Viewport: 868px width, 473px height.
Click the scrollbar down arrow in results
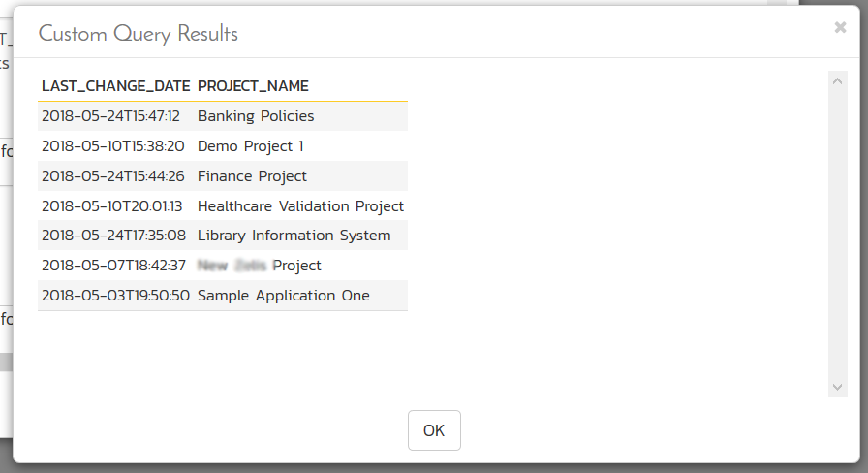(x=838, y=387)
